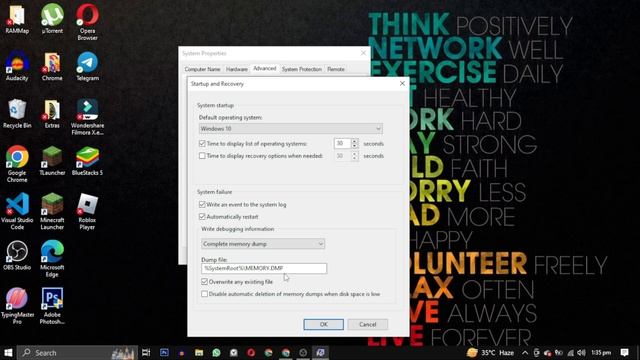Click Cancel in Startup and Recovery
640x360 pixels.
pos(368,324)
